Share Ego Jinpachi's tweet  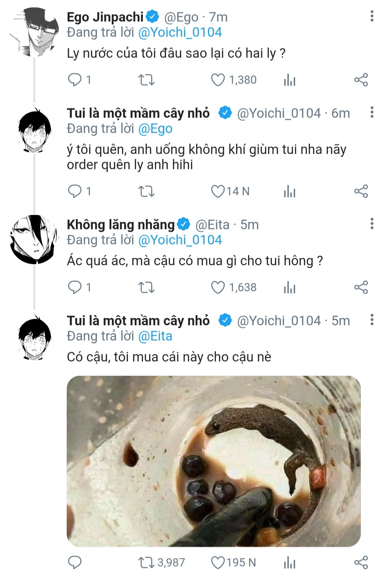pyautogui.click(x=361, y=80)
